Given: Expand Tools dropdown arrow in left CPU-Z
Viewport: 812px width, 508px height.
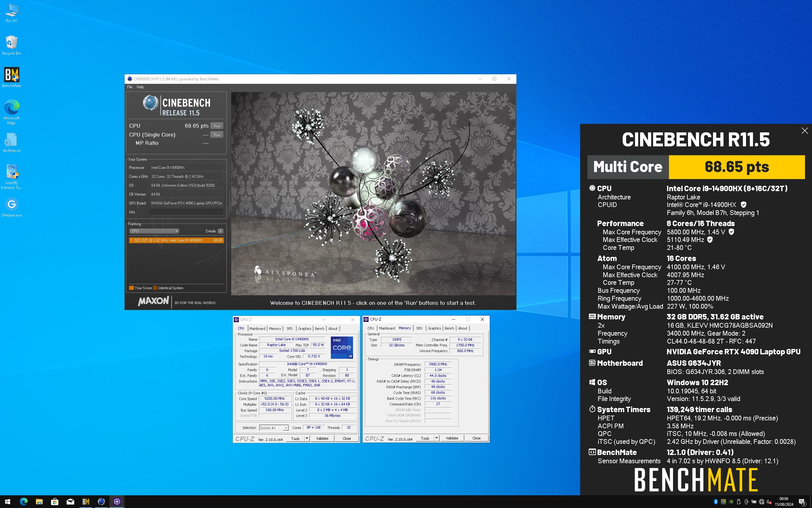Looking at the screenshot, I should click(x=307, y=438).
